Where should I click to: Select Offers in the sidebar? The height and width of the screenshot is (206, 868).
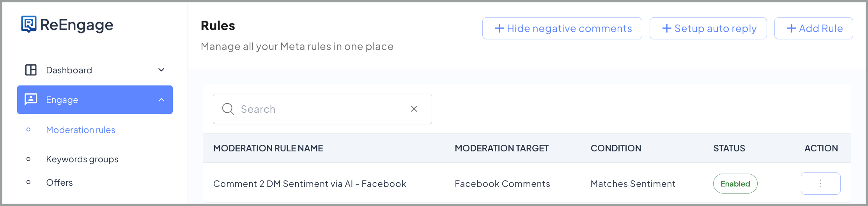tap(59, 183)
